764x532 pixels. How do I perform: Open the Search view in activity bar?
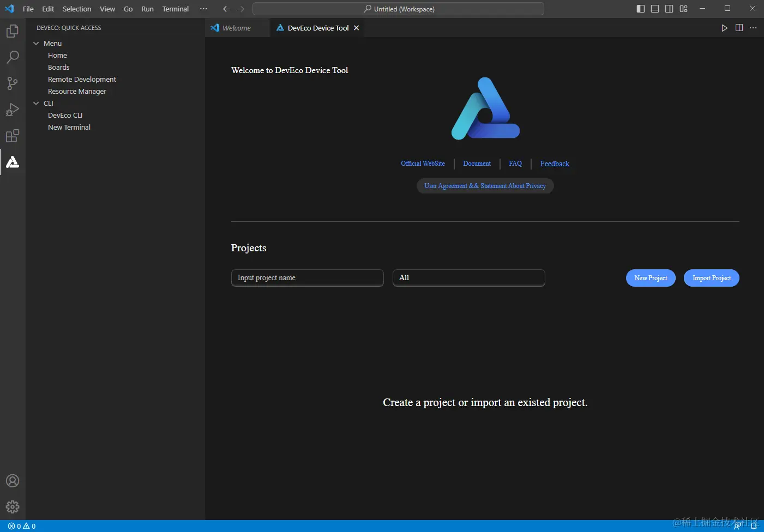point(13,57)
